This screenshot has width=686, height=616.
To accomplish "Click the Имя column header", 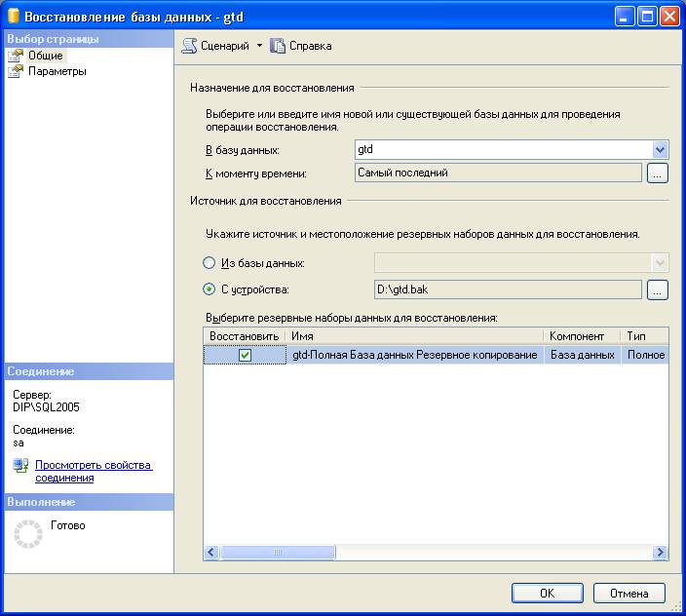I will coord(414,336).
